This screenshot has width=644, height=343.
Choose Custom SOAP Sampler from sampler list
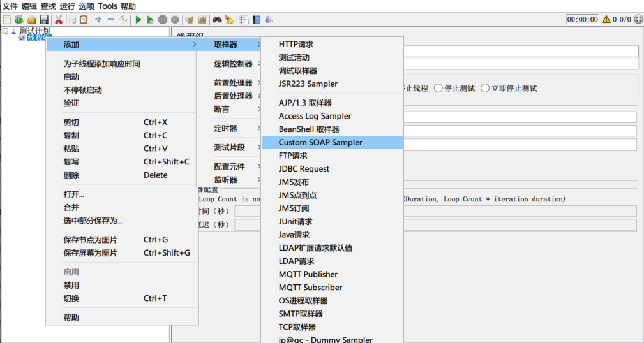click(x=320, y=142)
